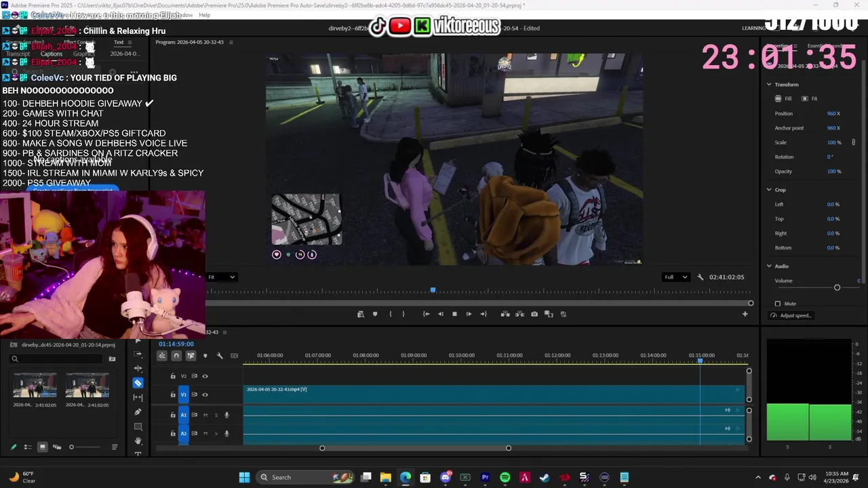This screenshot has height=488, width=868.
Task: Click the Extract button in Program Monitor
Action: [x=519, y=314]
